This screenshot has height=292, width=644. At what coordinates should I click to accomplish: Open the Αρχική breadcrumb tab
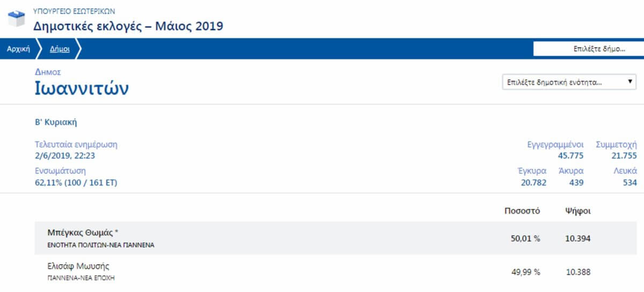(18, 48)
